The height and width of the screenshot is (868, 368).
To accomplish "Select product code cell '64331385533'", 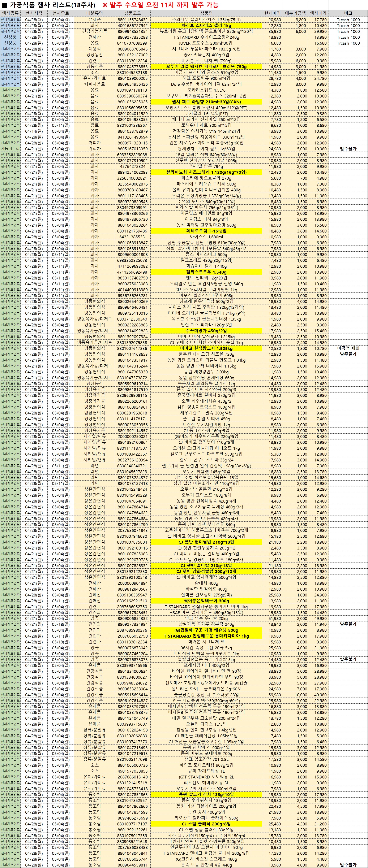I will click(133, 237).
